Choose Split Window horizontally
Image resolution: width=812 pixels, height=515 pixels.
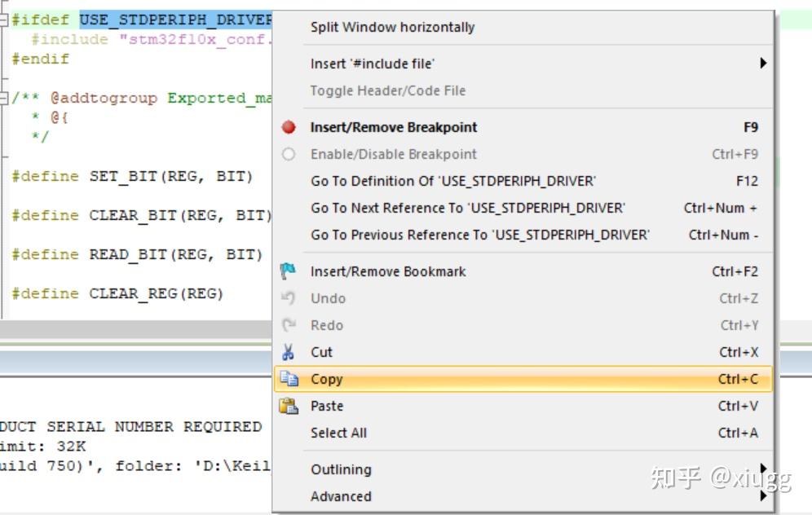pos(523,27)
